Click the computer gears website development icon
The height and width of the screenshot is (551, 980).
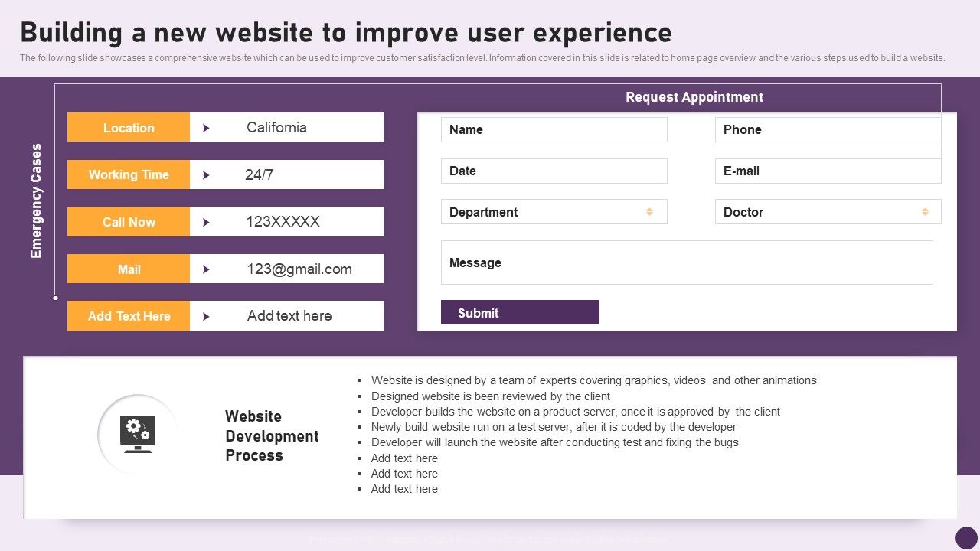[x=138, y=435]
